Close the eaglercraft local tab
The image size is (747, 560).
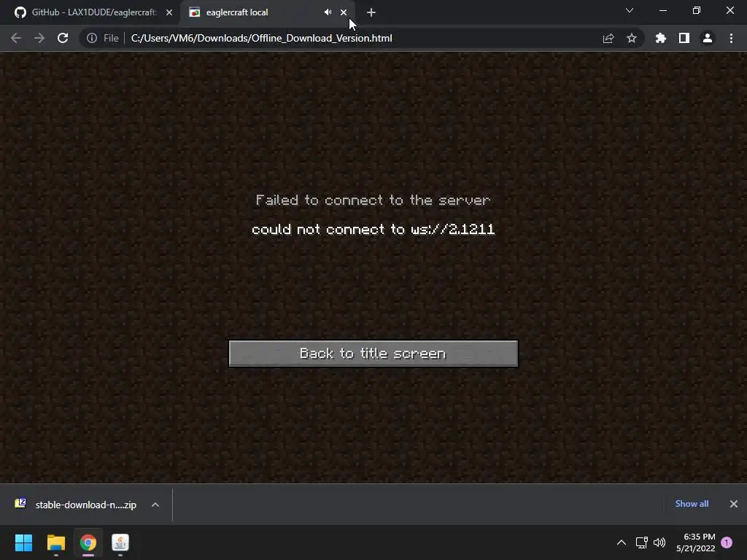click(344, 12)
